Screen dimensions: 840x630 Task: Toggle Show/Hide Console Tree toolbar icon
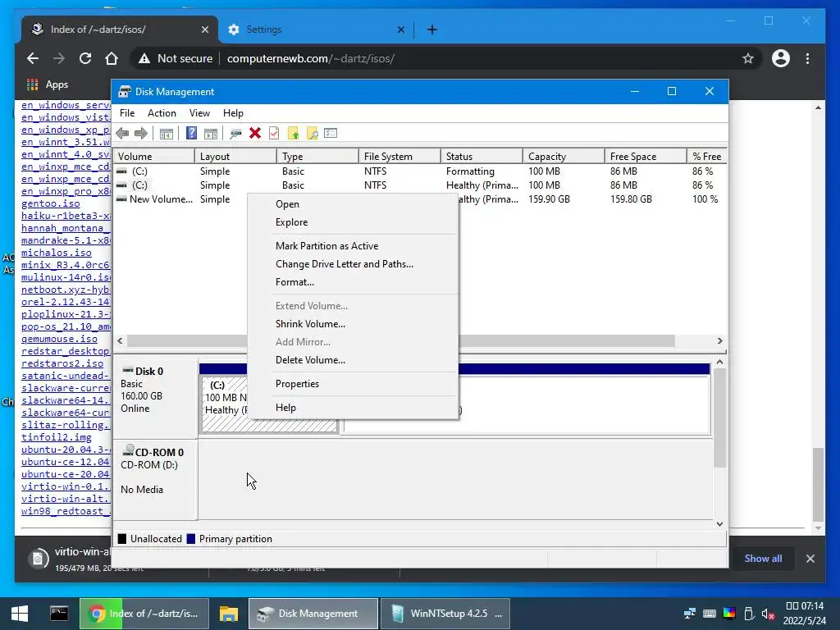pyautogui.click(x=167, y=134)
